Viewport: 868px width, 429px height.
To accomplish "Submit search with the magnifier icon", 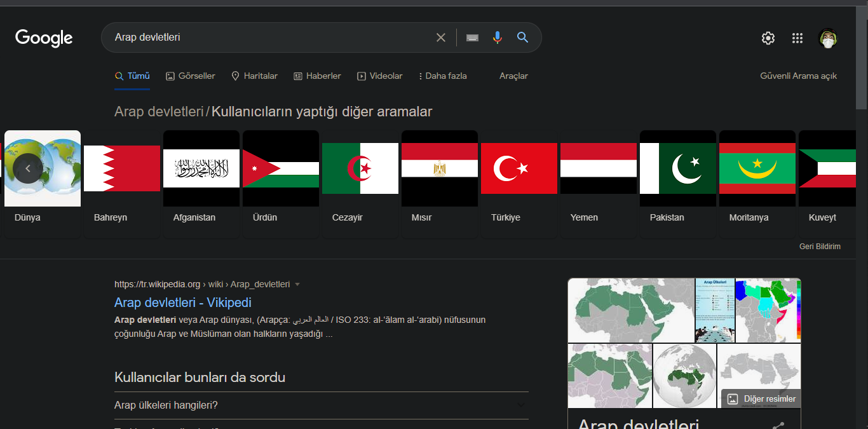I will pyautogui.click(x=523, y=37).
